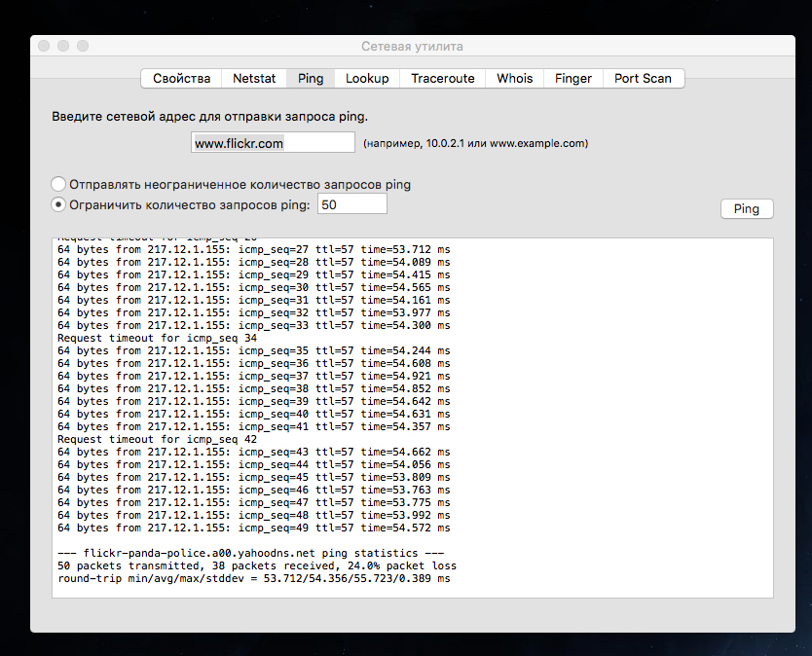
Task: Click the icmp_seq=45 result line
Action: click(254, 477)
